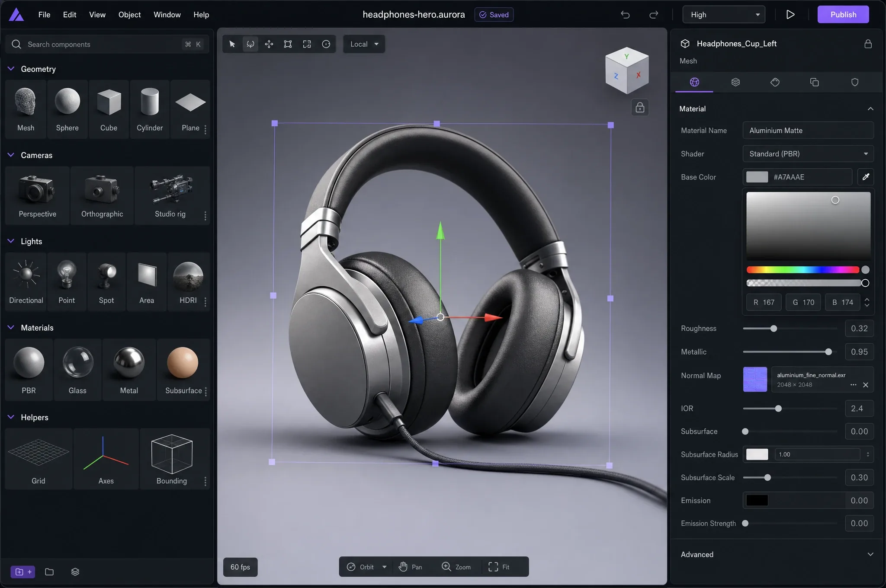The image size is (886, 588).
Task: Toggle the lock on Headphones_Cup_Left
Action: pyautogui.click(x=868, y=44)
